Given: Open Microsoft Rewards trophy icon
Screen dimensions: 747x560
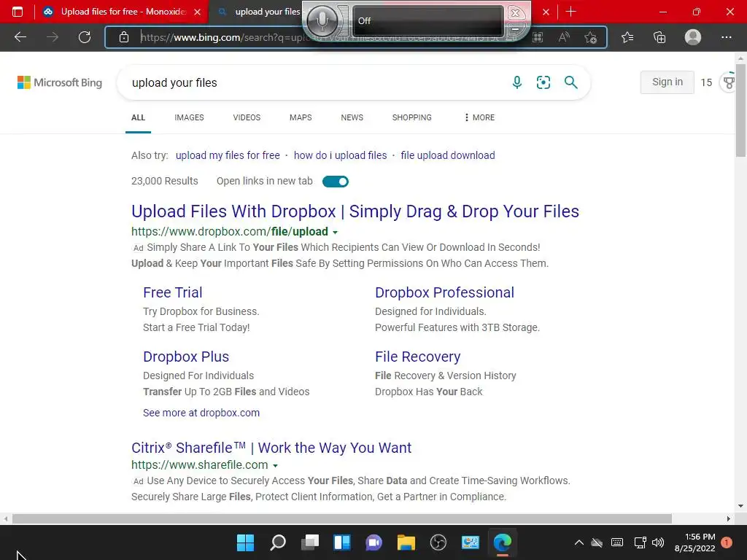Looking at the screenshot, I should (x=729, y=82).
